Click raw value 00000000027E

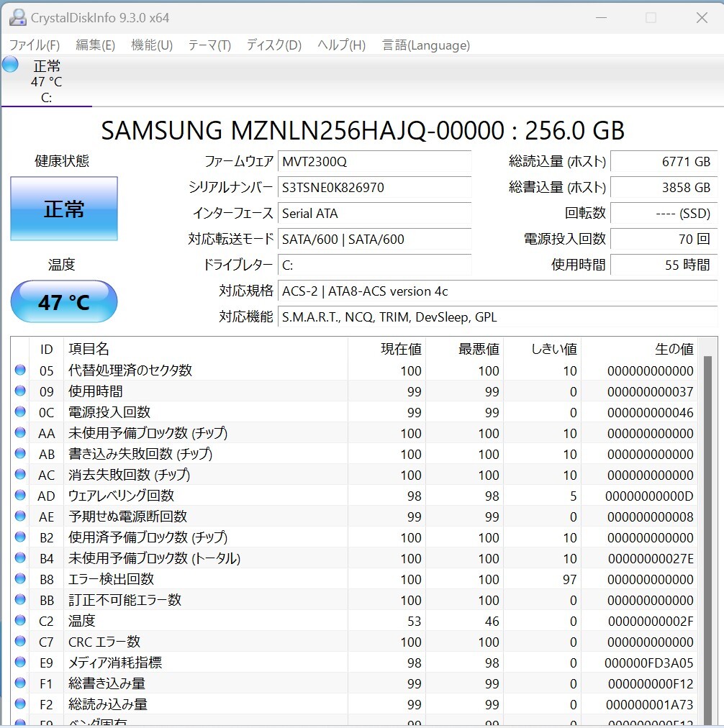point(651,558)
